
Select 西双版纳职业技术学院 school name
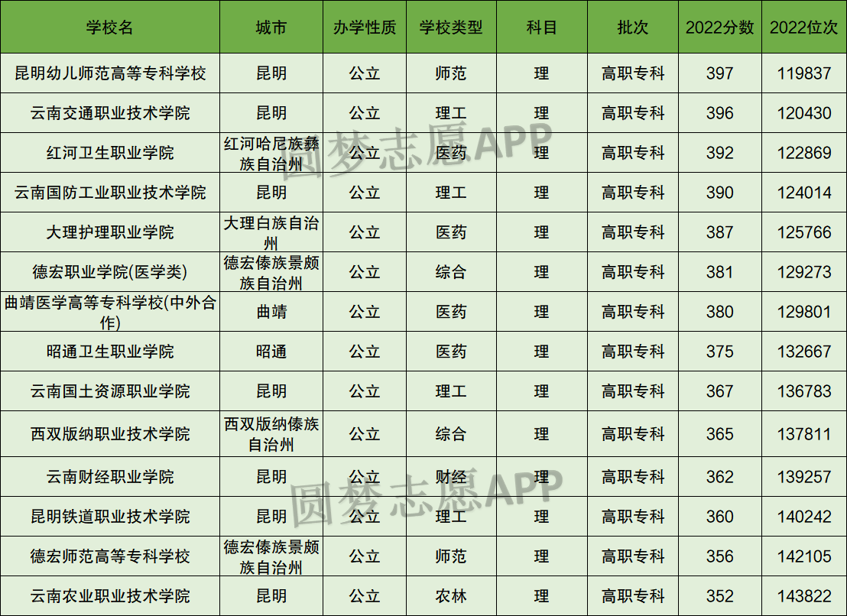(x=110, y=434)
